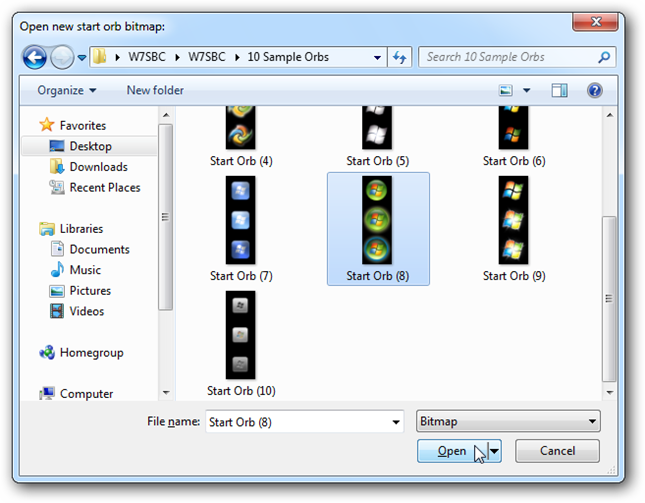Select the Start Orb (9) flag thumbnail
The width and height of the screenshot is (645, 503).
click(x=513, y=220)
